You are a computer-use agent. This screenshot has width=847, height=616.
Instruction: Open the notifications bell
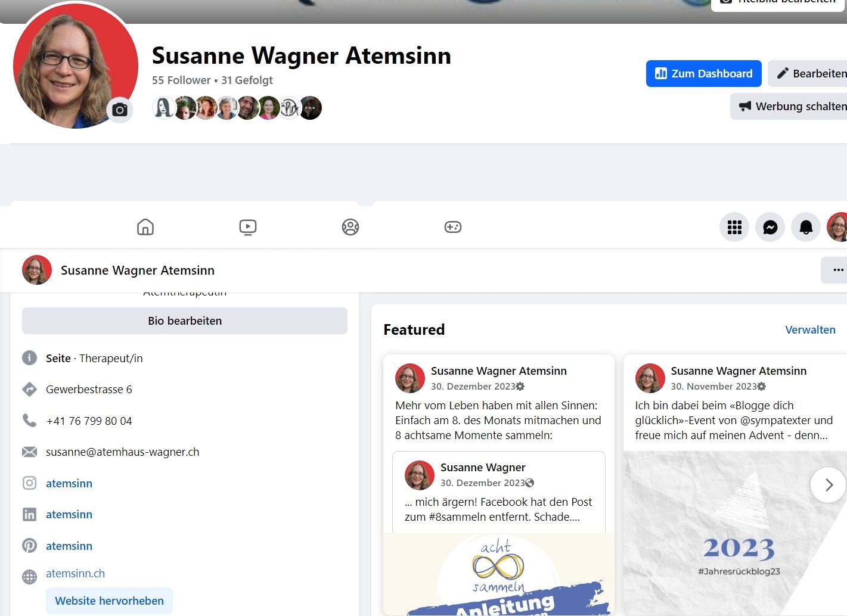806,227
